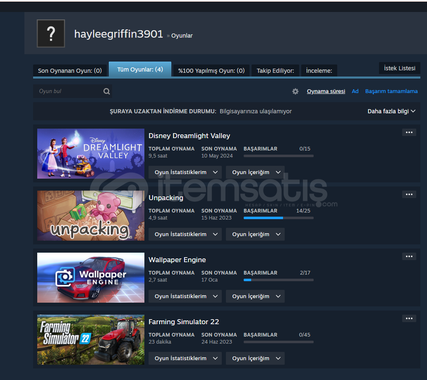Click the search magnifier icon
This screenshot has height=380, width=427.
[107, 91]
